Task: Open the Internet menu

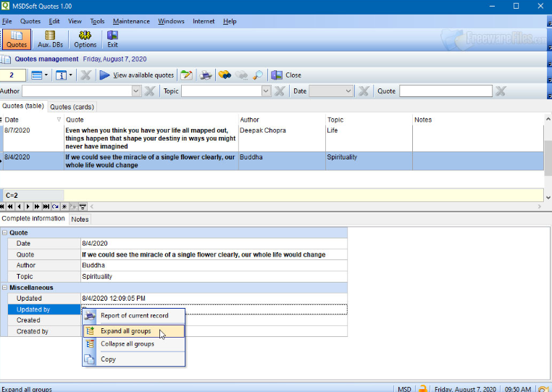Action: (204, 22)
